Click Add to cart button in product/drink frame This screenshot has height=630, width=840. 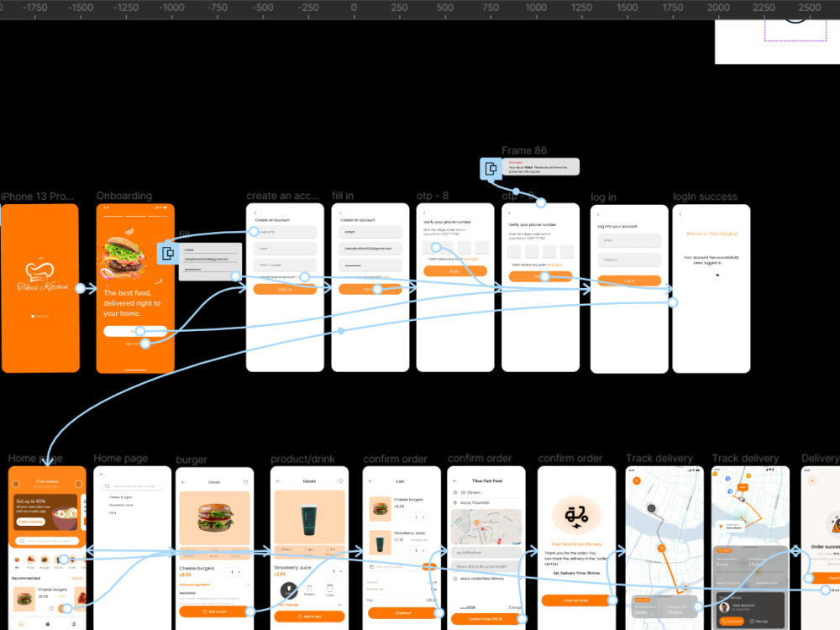309,617
